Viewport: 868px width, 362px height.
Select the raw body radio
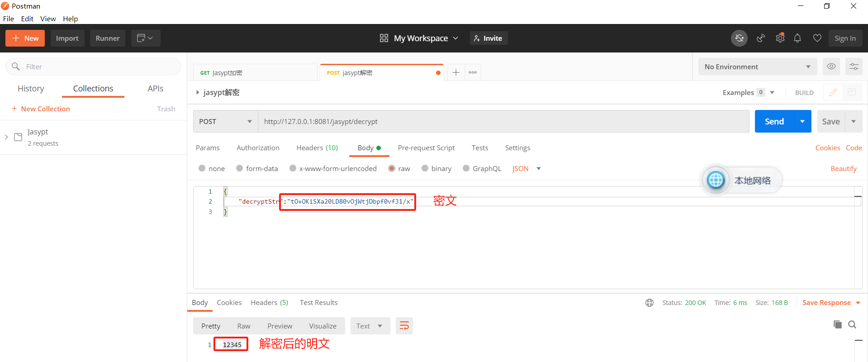[392, 168]
